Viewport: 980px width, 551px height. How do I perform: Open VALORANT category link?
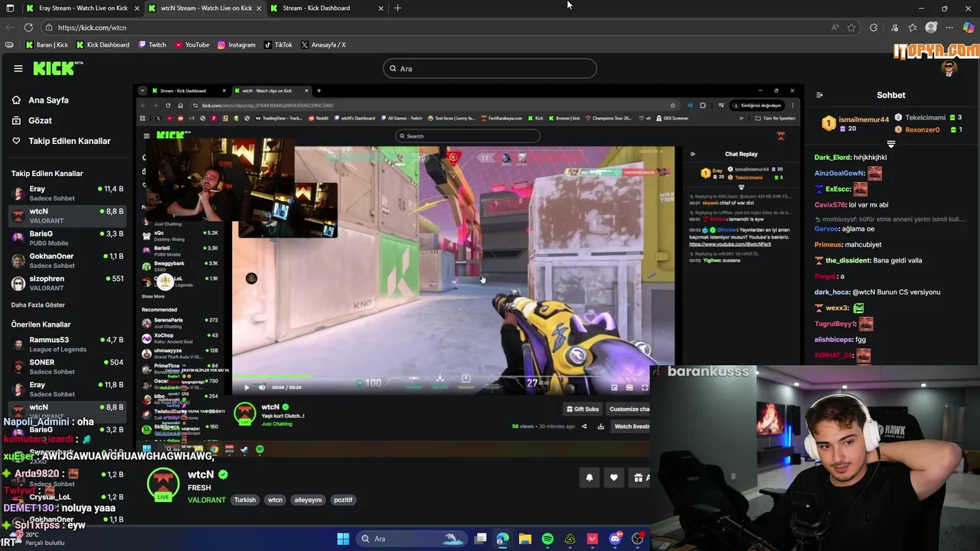coord(207,500)
